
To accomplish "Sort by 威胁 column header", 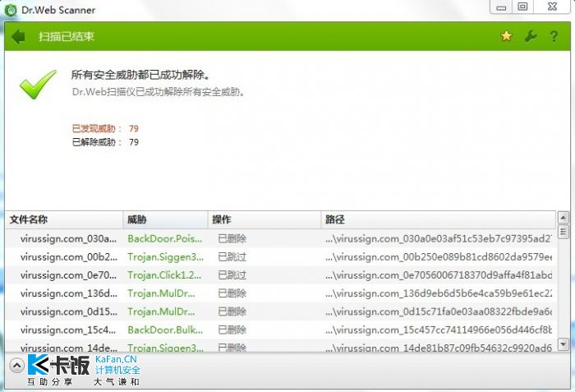I will tap(164, 219).
